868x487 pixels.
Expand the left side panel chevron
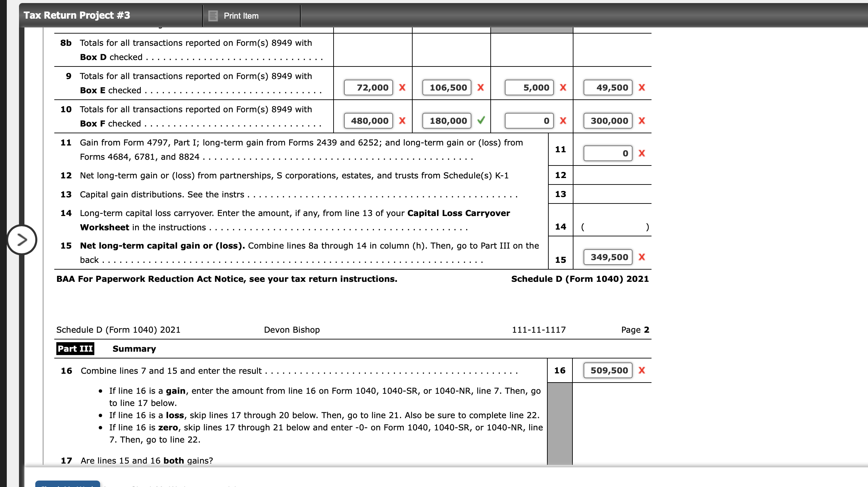coord(22,240)
